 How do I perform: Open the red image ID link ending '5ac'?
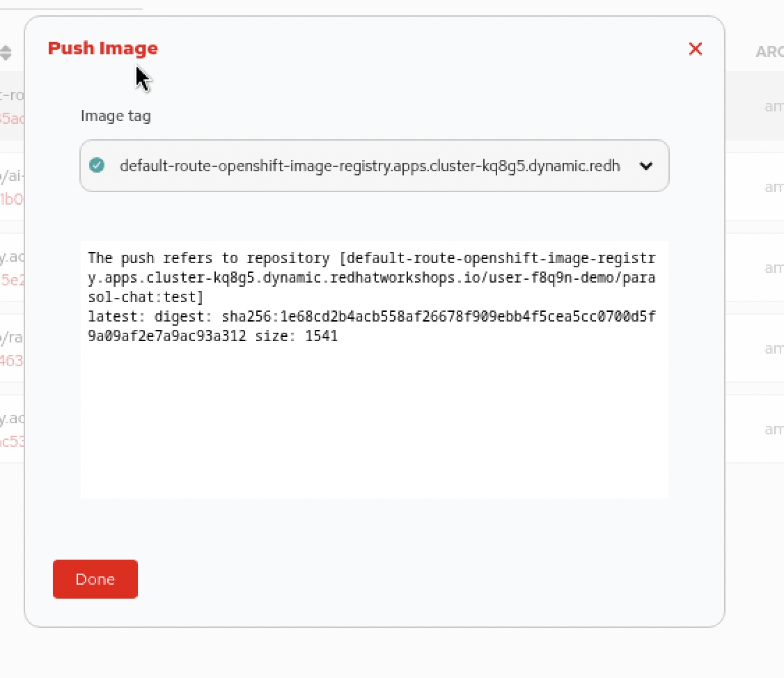pos(12,118)
